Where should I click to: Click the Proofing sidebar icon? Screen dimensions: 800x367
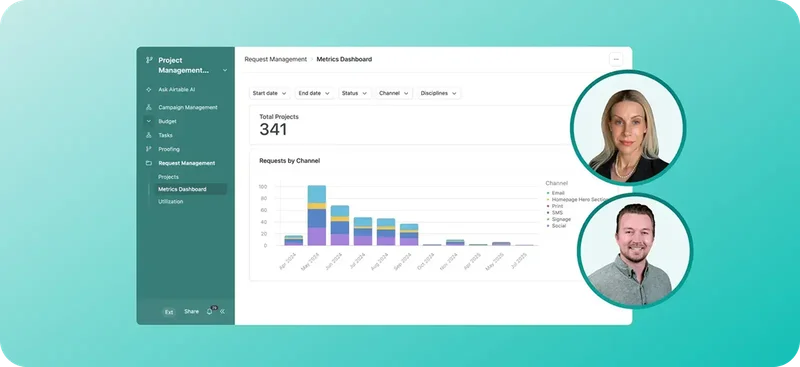[x=148, y=149]
